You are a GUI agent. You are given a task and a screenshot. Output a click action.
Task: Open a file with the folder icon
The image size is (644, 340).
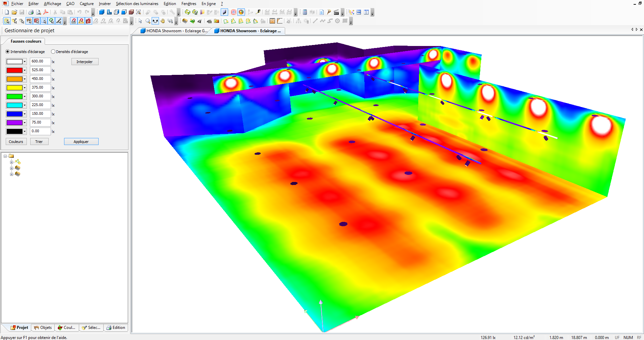click(14, 12)
